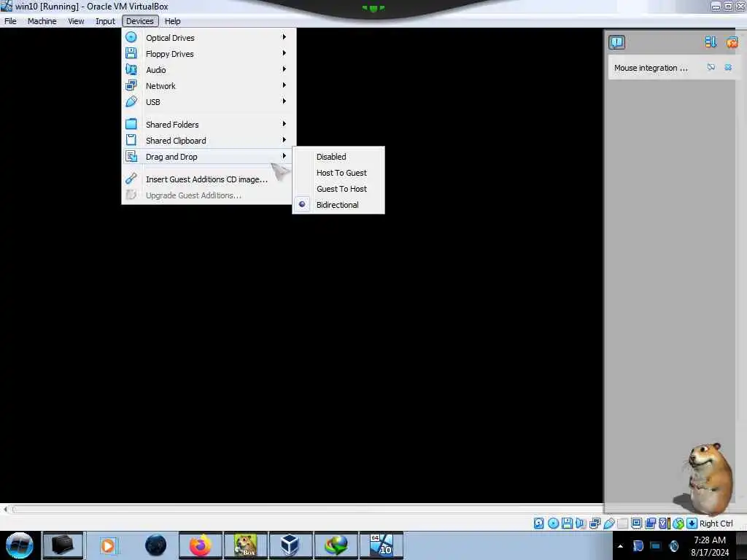The height and width of the screenshot is (560, 747).
Task: Open the system clock showing 7:28 AM
Action: tap(710, 546)
